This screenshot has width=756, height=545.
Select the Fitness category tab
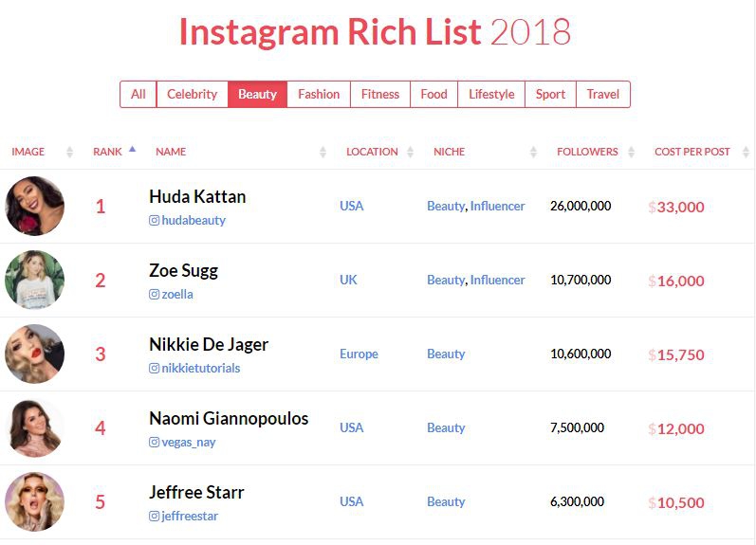[x=380, y=94]
